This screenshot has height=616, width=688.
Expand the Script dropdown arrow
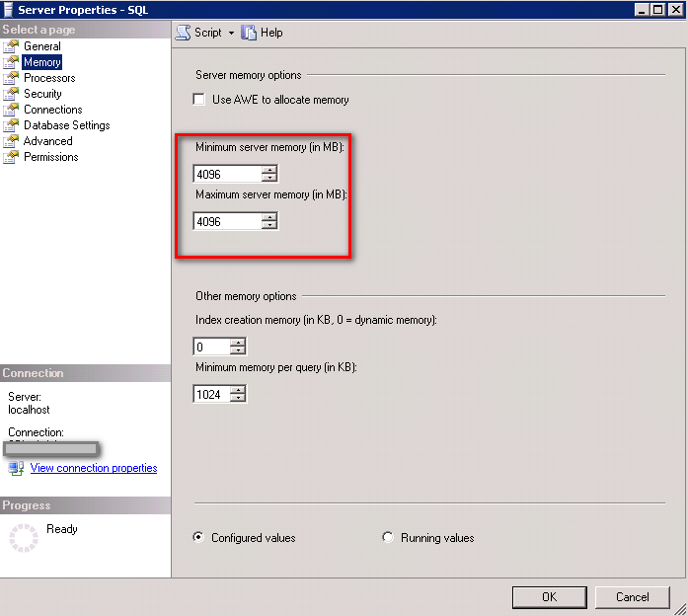tap(231, 33)
